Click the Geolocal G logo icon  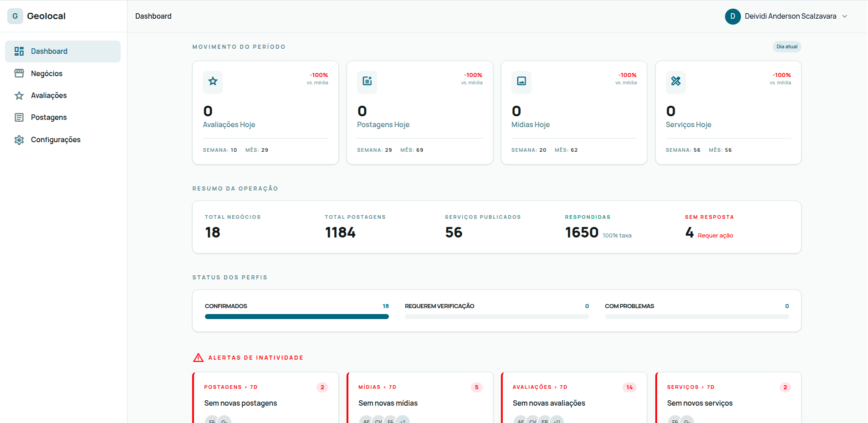15,16
